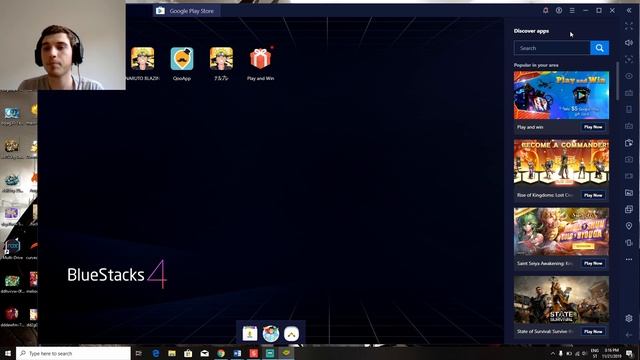Open the Mail app on the taskbar
640x360 pixels.
point(204,353)
